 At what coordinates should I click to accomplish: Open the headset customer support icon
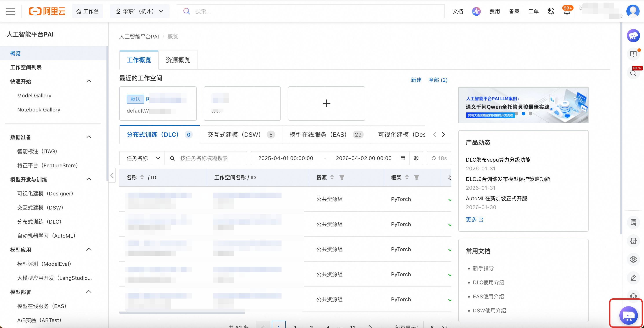(x=633, y=296)
